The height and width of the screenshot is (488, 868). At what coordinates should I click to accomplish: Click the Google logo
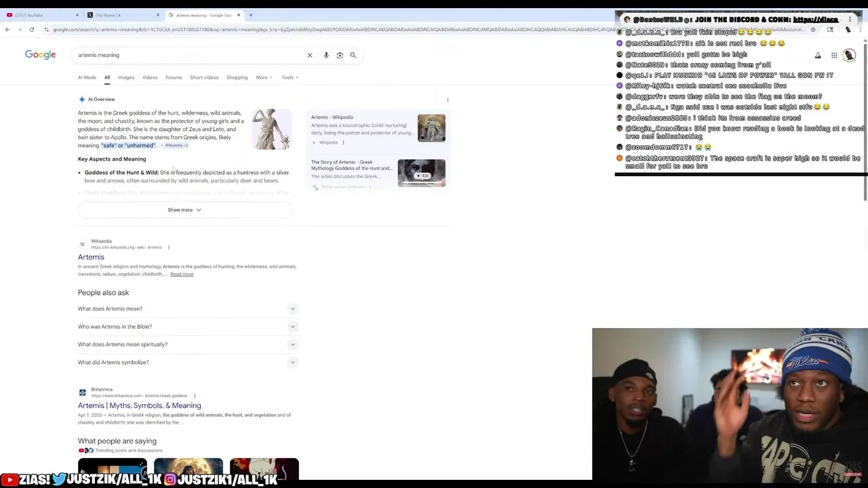40,54
